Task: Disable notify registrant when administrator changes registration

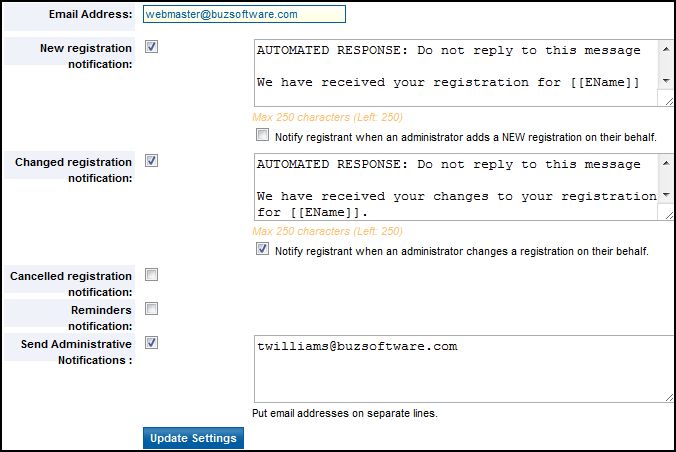Action: (262, 250)
